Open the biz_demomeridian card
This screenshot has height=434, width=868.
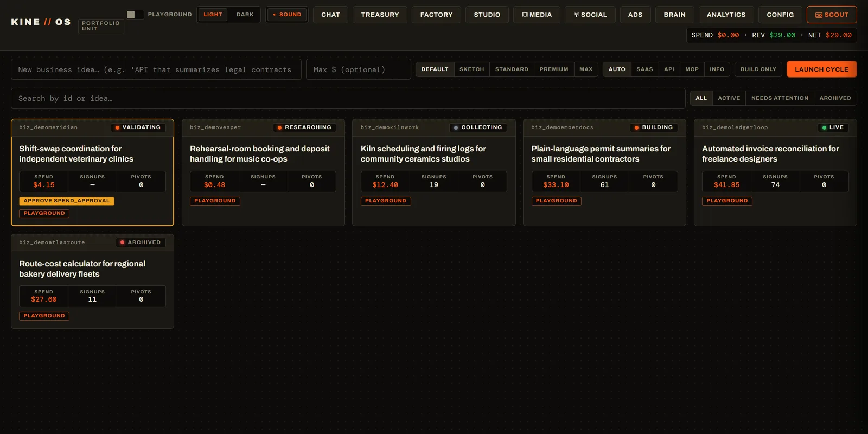(x=92, y=173)
